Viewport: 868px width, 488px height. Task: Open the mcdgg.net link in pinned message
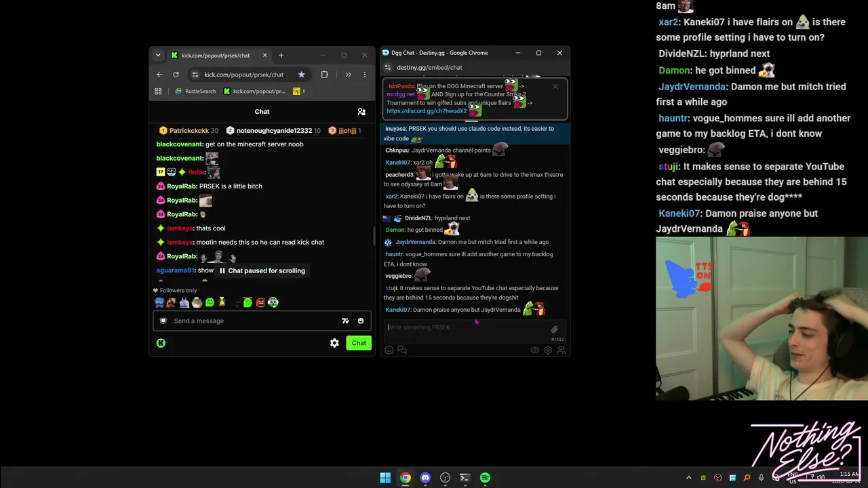coord(401,95)
